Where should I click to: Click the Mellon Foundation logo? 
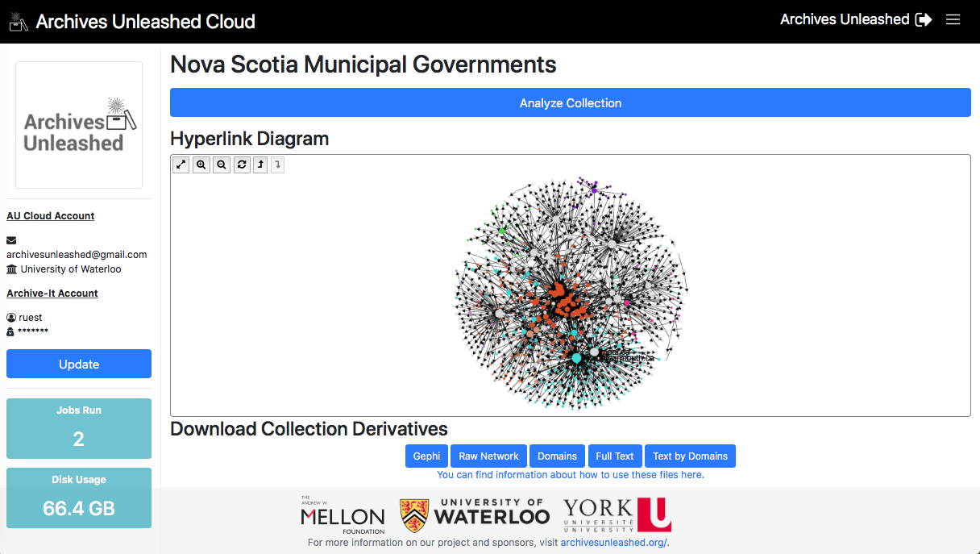tap(343, 514)
